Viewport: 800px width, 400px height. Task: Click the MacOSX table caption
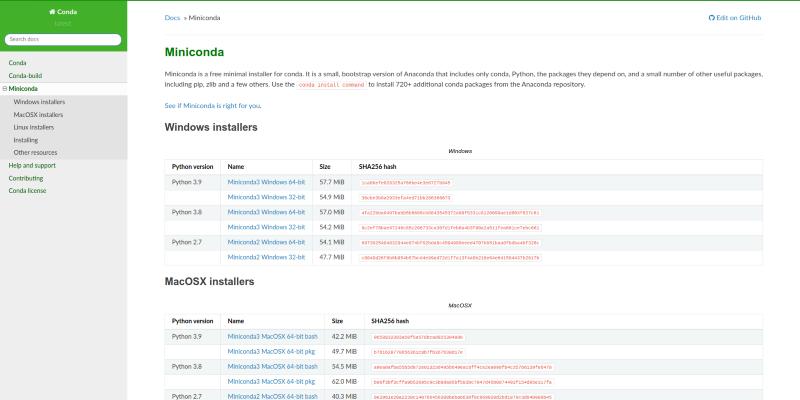460,306
